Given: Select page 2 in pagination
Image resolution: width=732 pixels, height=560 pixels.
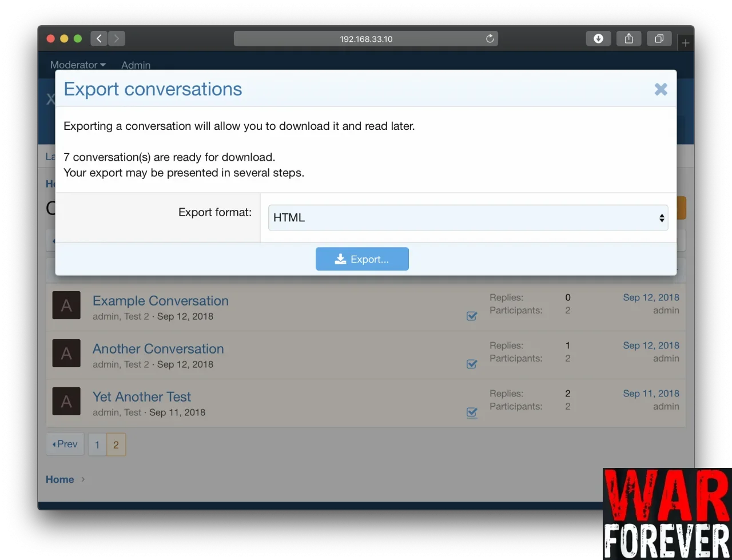Looking at the screenshot, I should pos(116,444).
